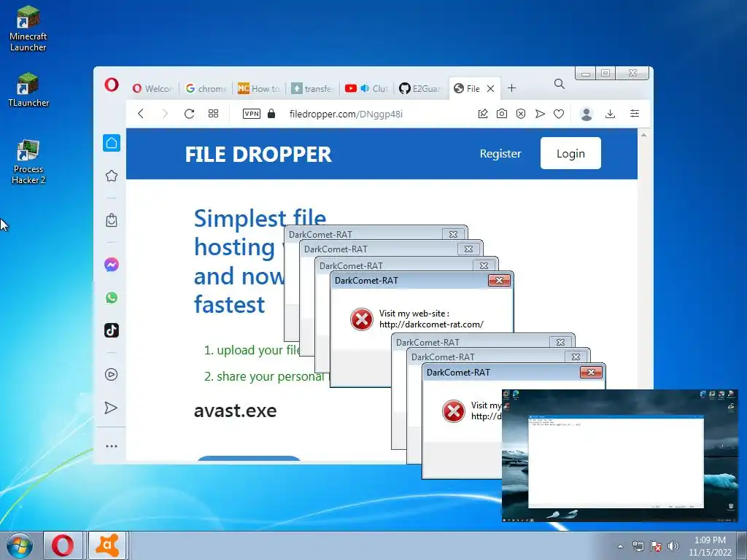Click the remote desktop preview thumbnail
The image size is (747, 560).
coord(620,456)
